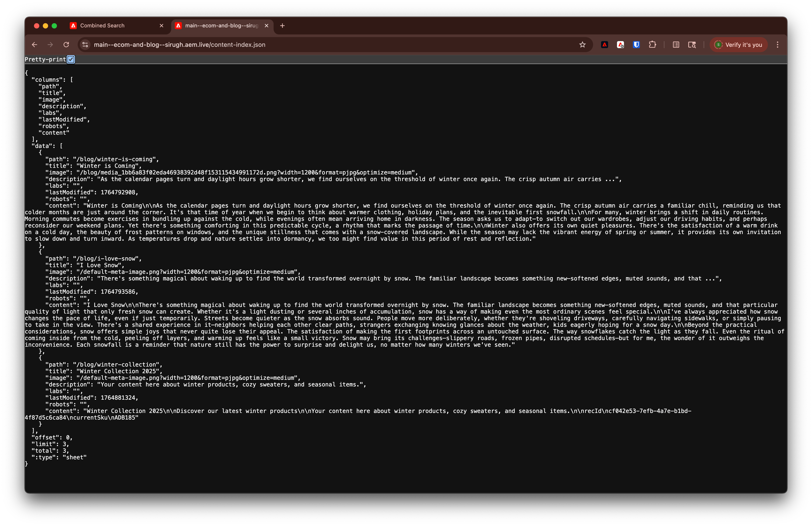812x526 pixels.
Task: Close the Combined Search tab
Action: tap(161, 26)
